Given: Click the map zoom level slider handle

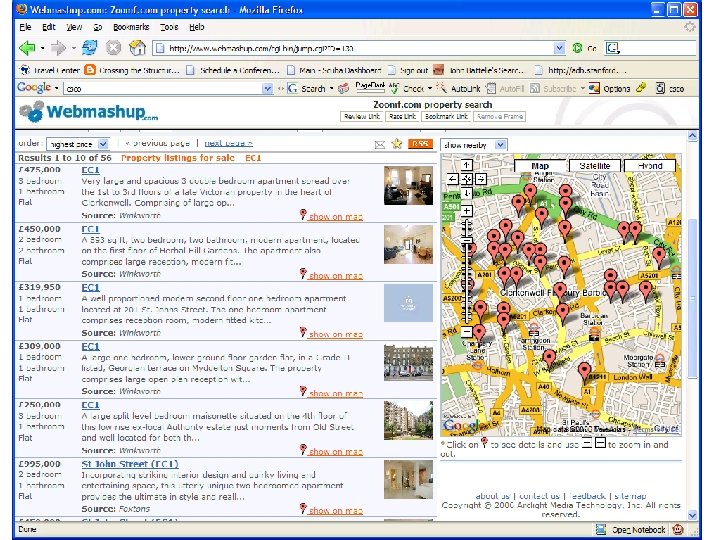Looking at the screenshot, I should coord(467,240).
